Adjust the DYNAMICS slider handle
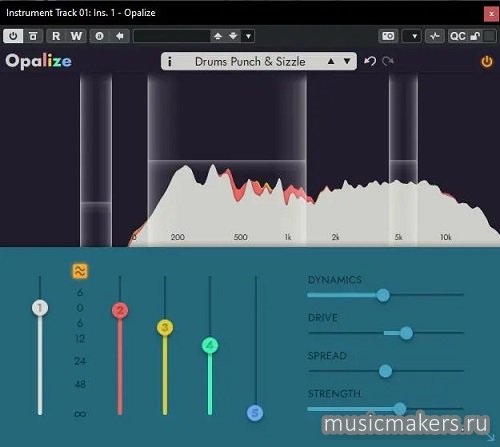 pos(383,295)
